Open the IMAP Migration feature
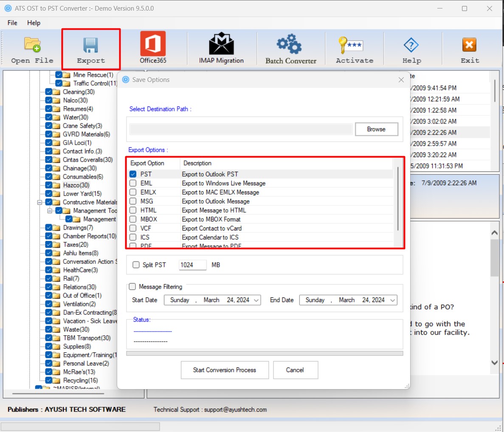Viewport: 504px width, 432px height. coord(221,47)
